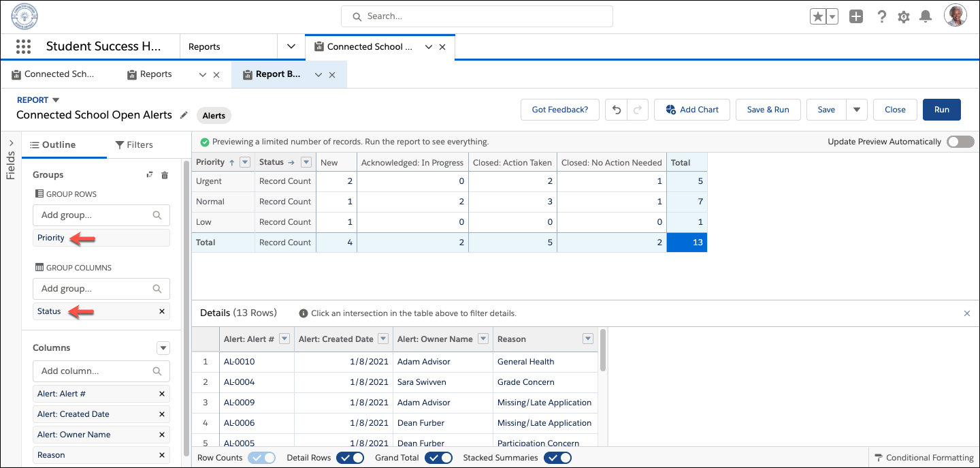The width and height of the screenshot is (980, 468).
Task: Redo the last change
Action: 637,110
